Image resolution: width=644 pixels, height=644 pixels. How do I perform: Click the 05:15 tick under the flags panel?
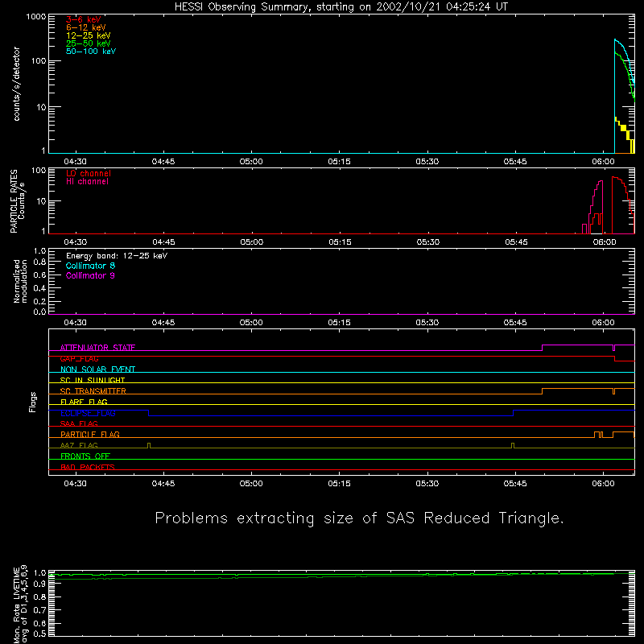click(339, 484)
